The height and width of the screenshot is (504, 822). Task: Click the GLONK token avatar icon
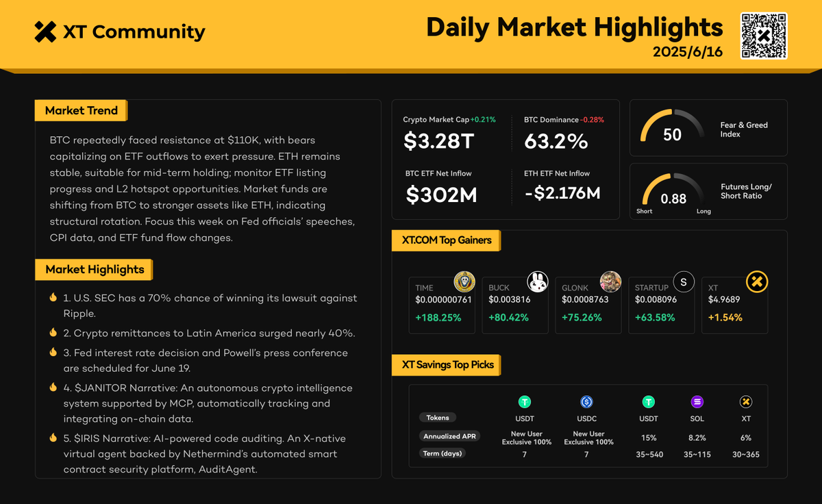click(611, 282)
